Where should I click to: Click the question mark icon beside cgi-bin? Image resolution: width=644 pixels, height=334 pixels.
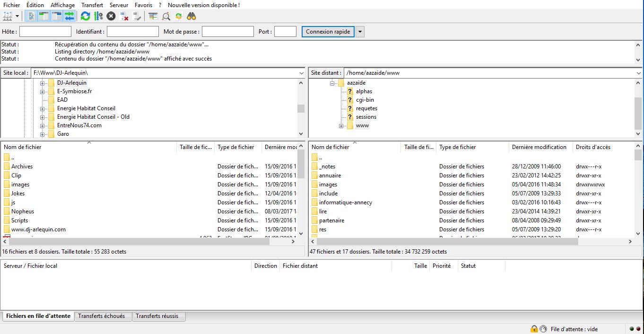pos(350,100)
